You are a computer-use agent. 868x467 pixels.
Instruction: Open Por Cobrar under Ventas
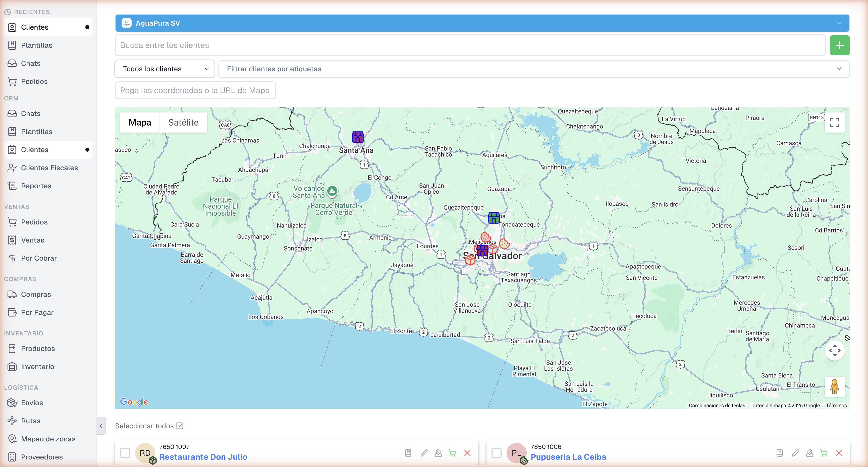point(39,258)
